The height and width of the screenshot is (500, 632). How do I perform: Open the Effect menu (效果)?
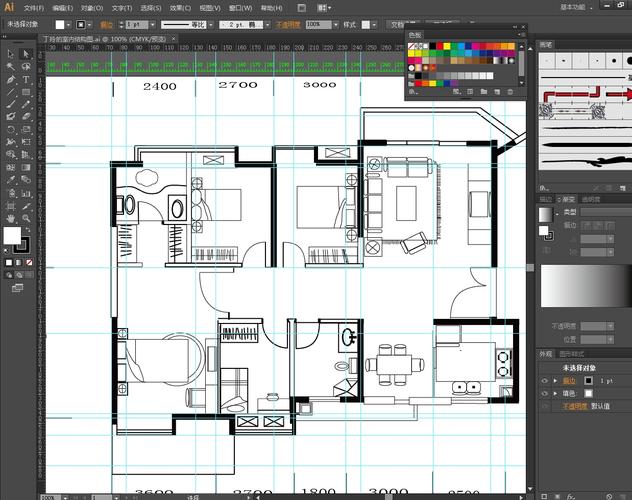(x=180, y=8)
